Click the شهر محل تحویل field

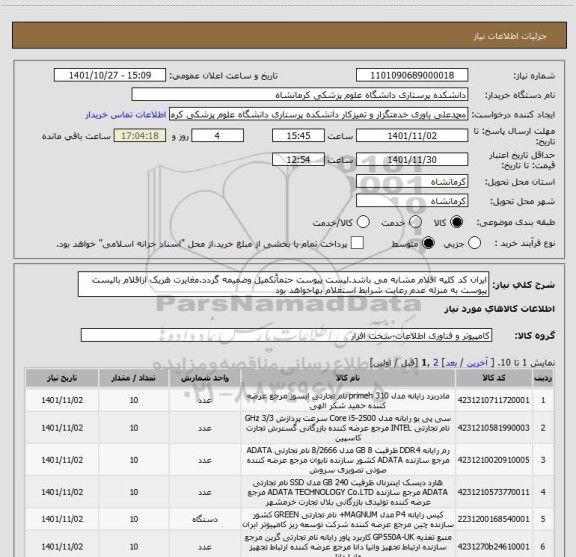click(412, 201)
